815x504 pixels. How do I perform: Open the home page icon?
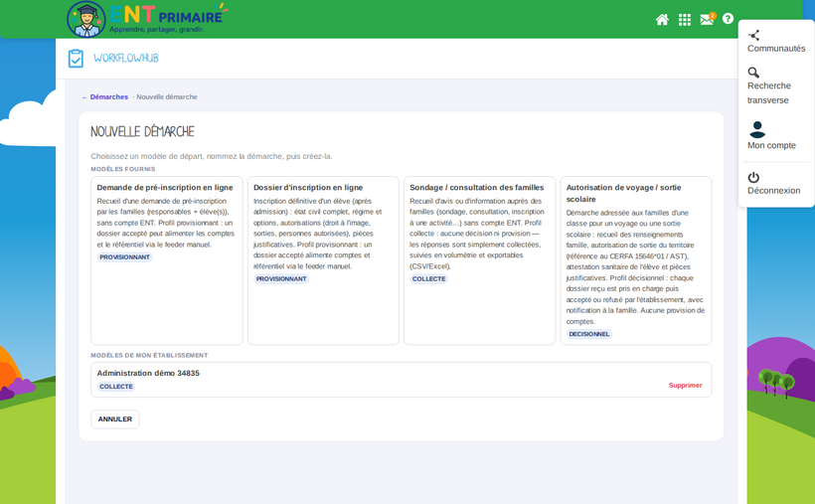click(662, 20)
